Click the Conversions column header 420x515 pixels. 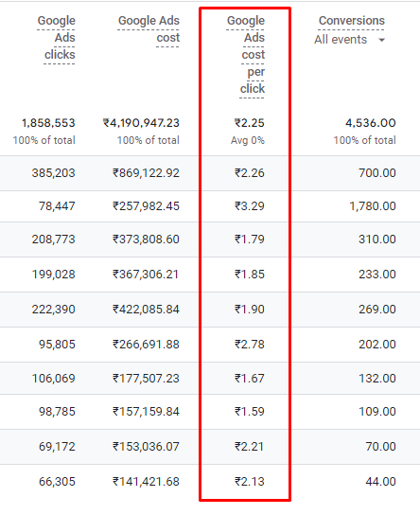352,21
